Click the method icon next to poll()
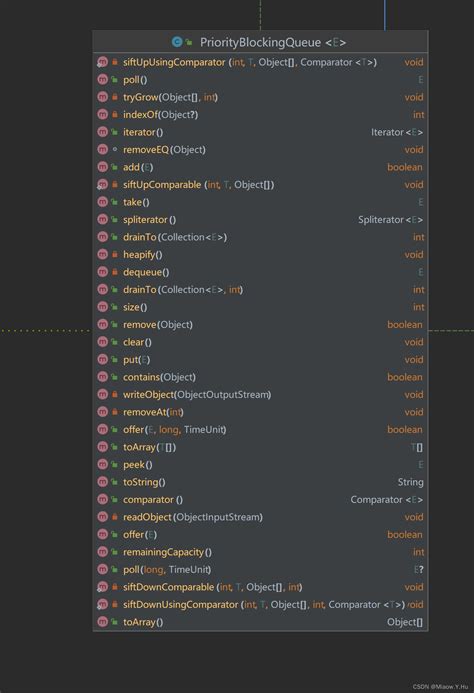This screenshot has width=474, height=693. tap(103, 80)
